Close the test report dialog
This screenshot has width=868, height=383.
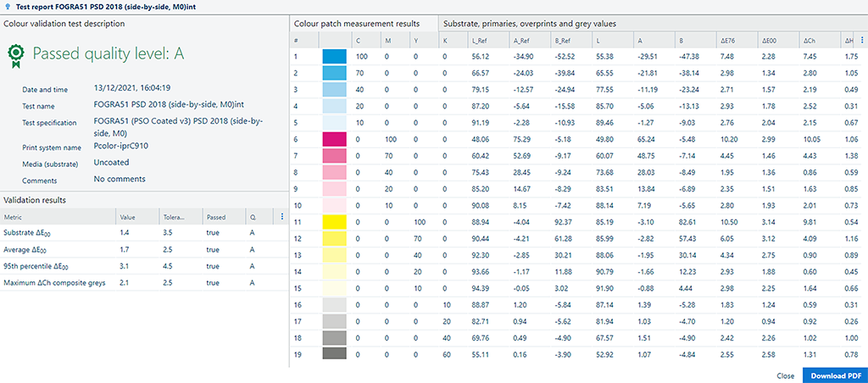[x=785, y=375]
